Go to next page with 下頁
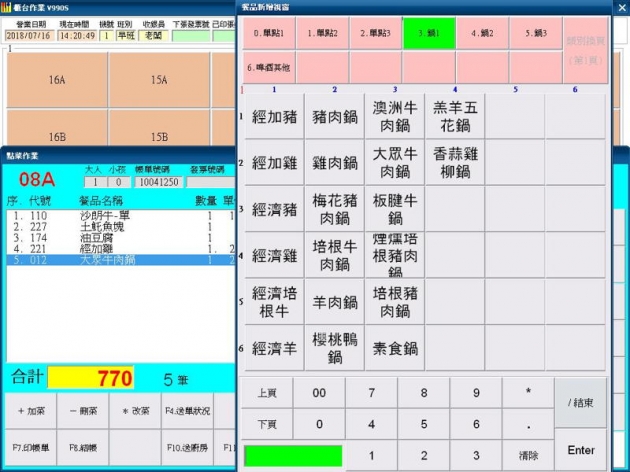 [267, 424]
